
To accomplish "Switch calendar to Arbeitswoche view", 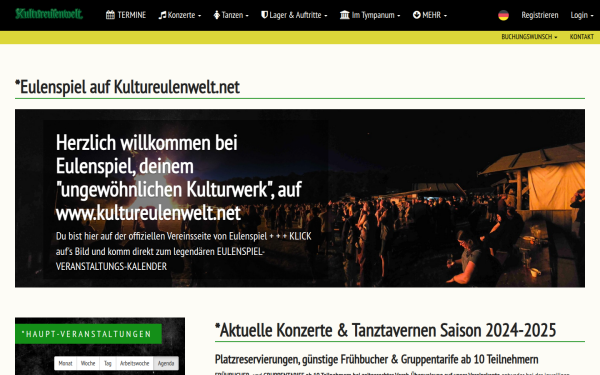I will [134, 363].
